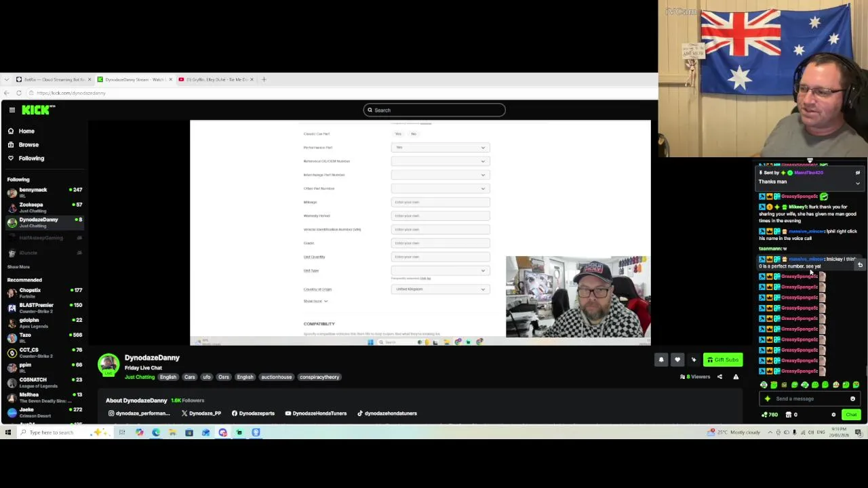Switch to the BotRix Cloud Streaming tab
Image resolution: width=868 pixels, height=488 pixels.
tap(53, 79)
